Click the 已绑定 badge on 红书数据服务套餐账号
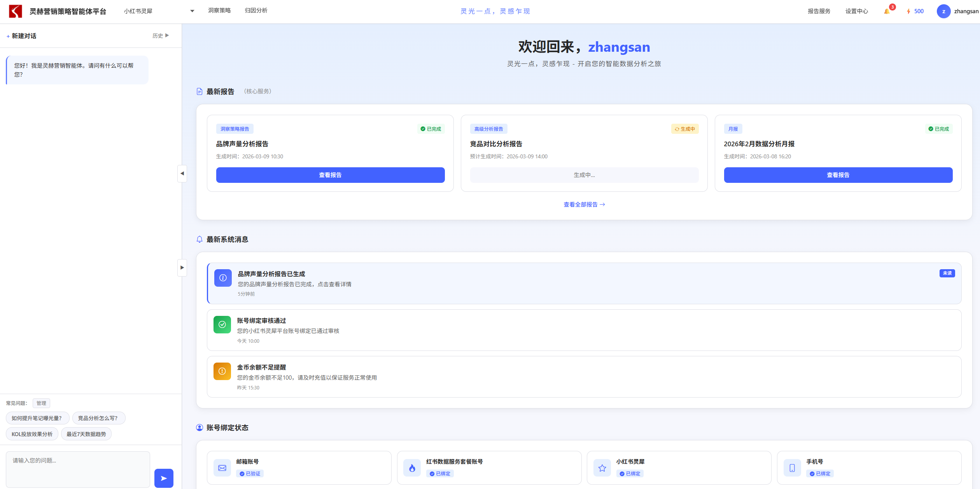 (440, 473)
